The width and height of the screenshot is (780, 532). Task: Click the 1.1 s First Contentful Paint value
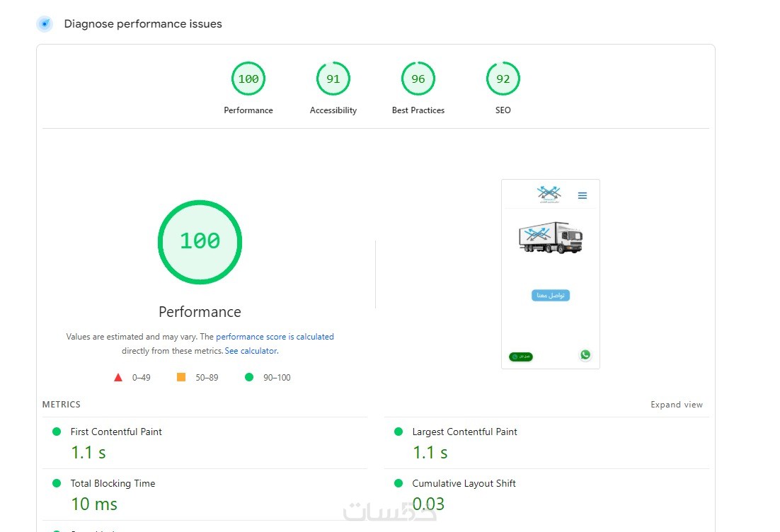click(x=88, y=453)
